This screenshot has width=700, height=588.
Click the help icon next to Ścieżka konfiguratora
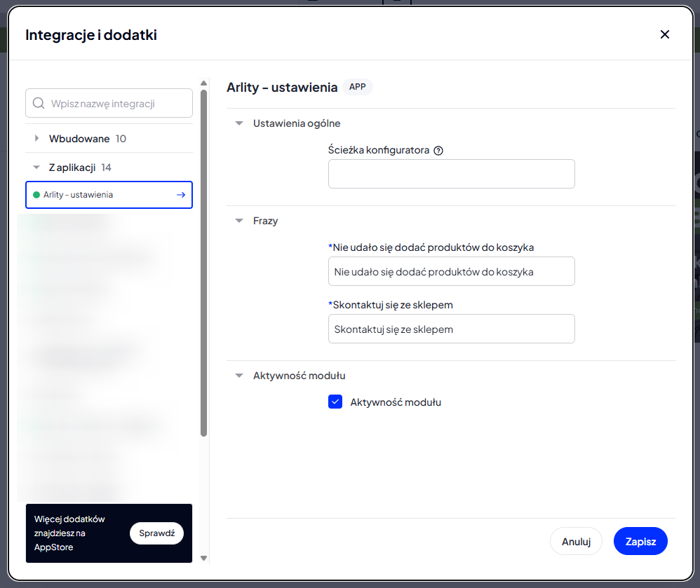pos(438,150)
